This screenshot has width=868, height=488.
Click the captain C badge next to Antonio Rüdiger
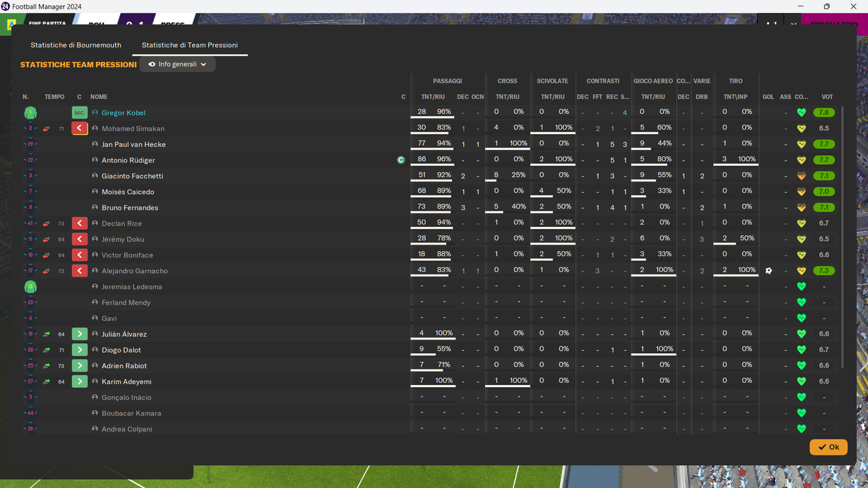[400, 160]
